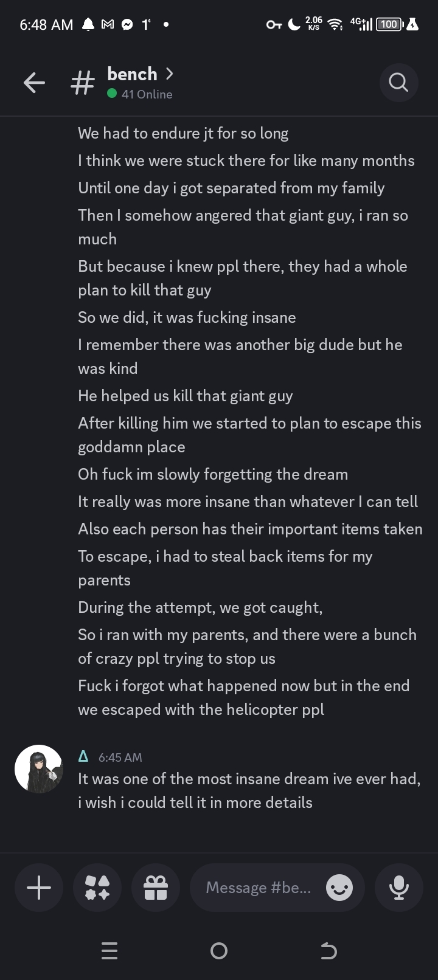Tap the 6:45 AM message timestamp

120,757
